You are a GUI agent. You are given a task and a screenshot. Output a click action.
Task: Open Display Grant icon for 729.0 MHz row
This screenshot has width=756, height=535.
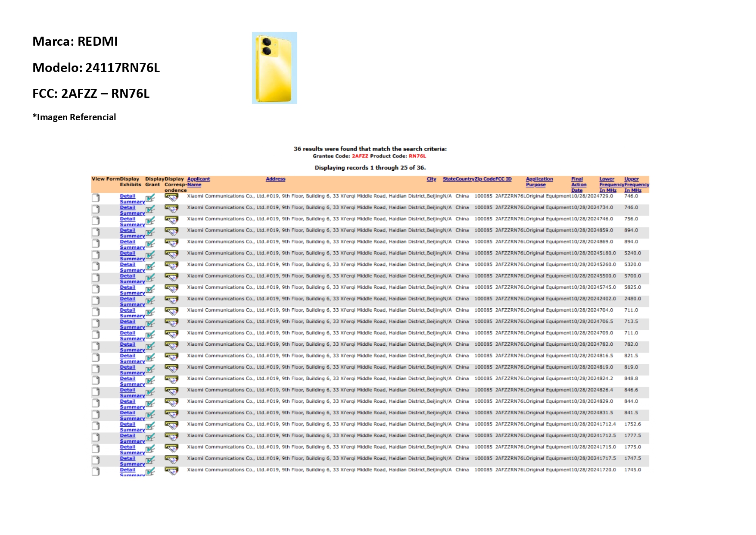[150, 198]
